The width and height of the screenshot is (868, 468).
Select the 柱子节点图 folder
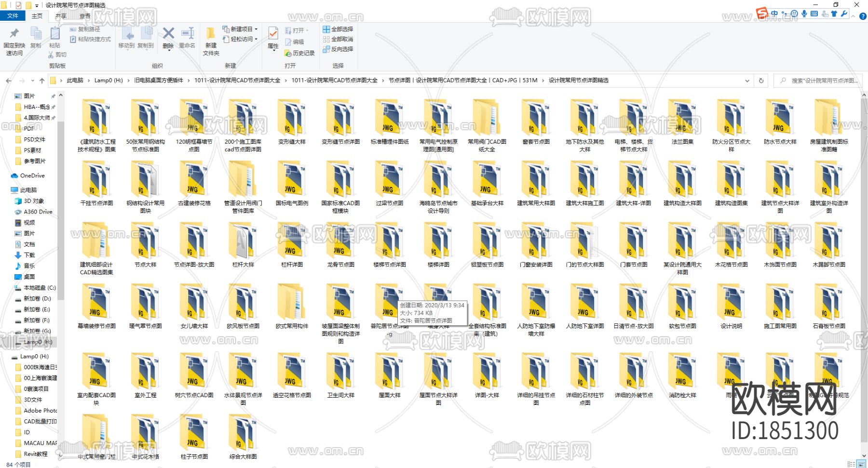tap(194, 437)
